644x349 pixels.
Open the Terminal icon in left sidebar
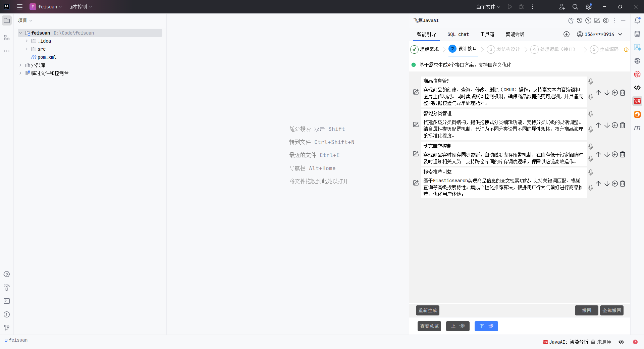[7, 301]
